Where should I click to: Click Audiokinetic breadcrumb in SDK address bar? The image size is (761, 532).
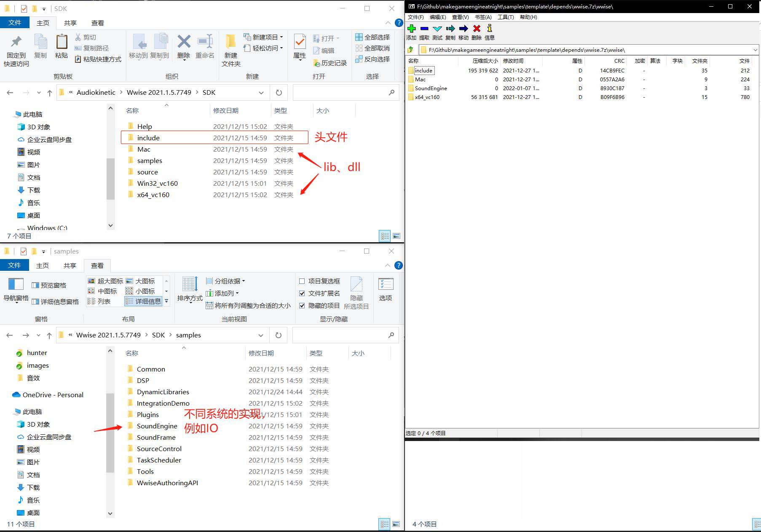(x=96, y=93)
